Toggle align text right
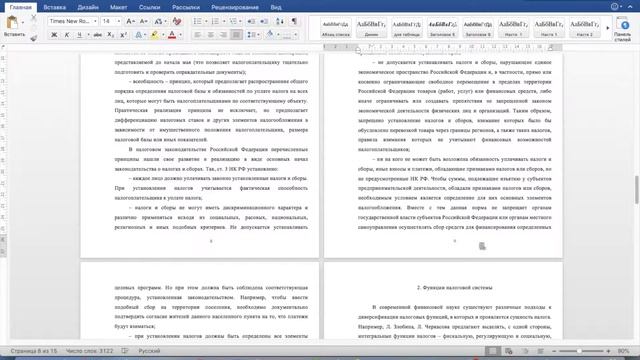Viewport: 640px width, 360px height. (223, 35)
